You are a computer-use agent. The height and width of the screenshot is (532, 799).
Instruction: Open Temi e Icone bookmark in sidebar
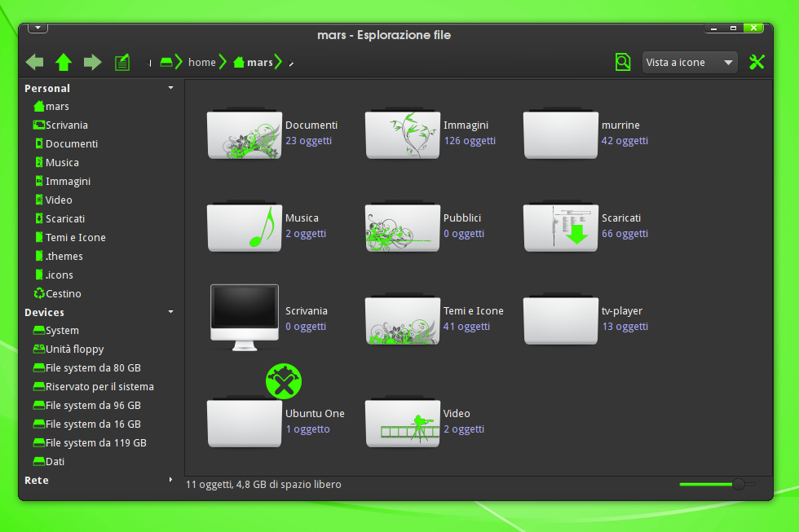(70, 238)
